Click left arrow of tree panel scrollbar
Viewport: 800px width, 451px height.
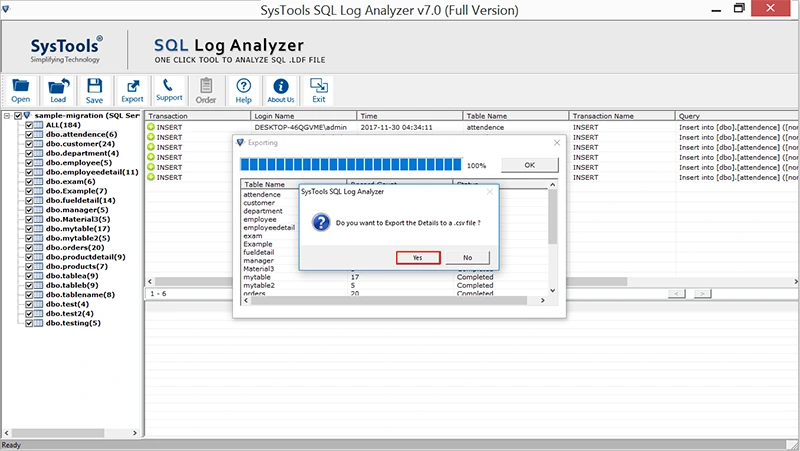tap(7, 433)
